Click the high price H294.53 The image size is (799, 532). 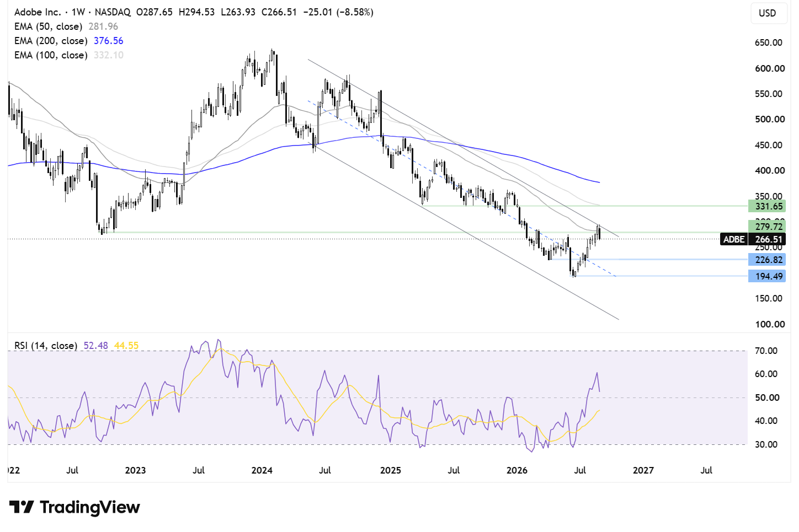tap(196, 12)
